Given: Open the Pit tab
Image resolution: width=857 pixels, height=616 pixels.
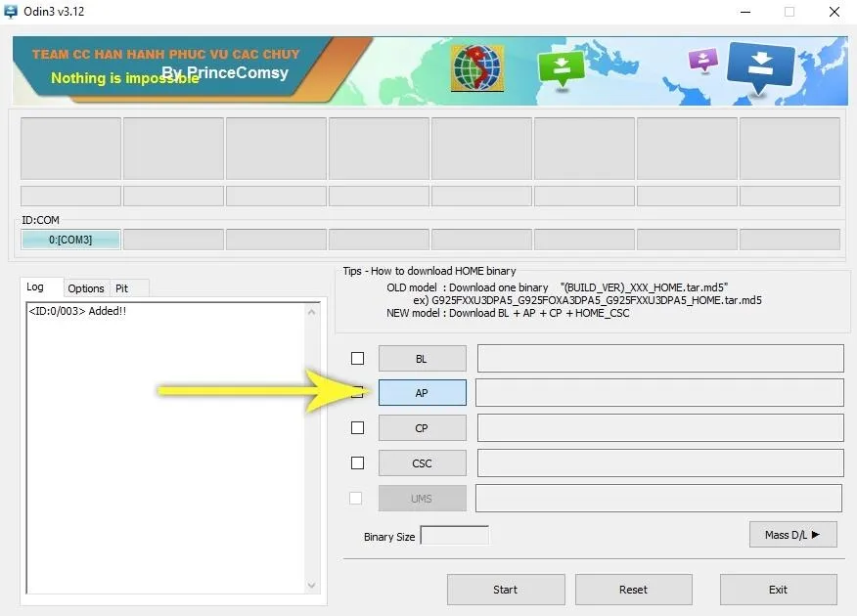Looking at the screenshot, I should [x=122, y=288].
